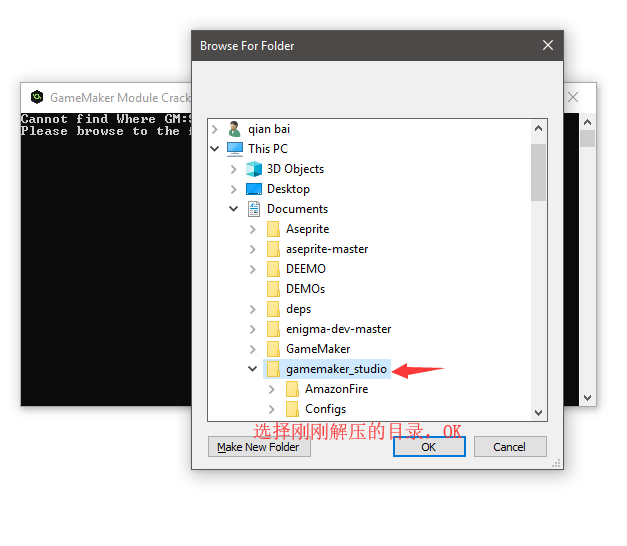Click the 3D Objects cube icon
The height and width of the screenshot is (546, 627).
point(254,169)
